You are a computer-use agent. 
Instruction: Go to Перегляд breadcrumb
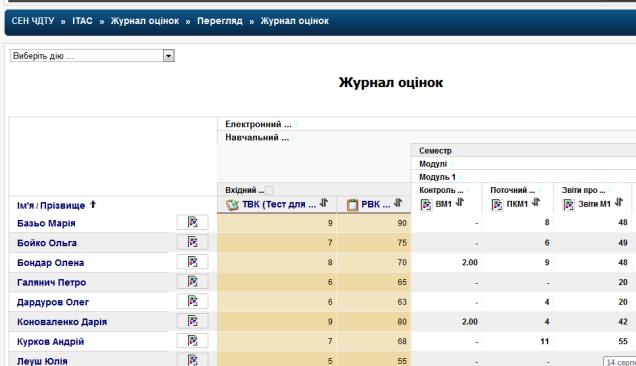pos(220,21)
